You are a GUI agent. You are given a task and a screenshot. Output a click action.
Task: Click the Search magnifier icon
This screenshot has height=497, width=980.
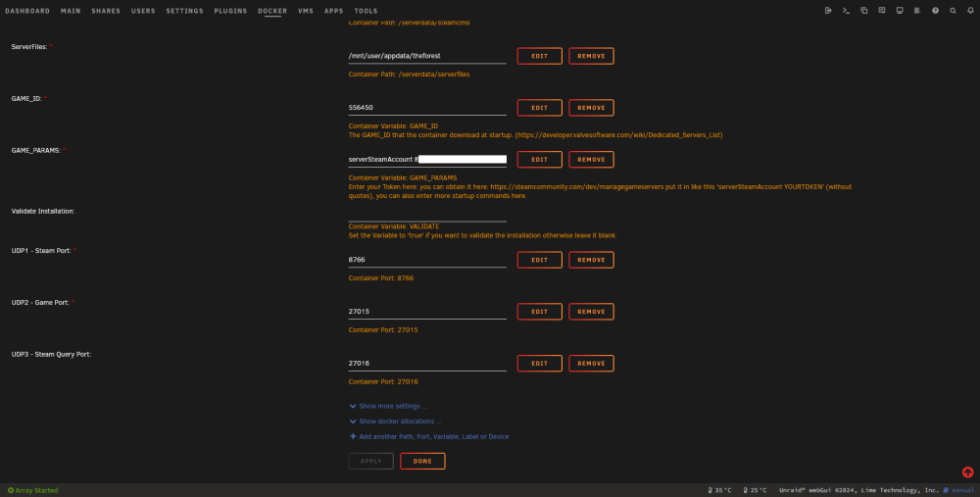pyautogui.click(x=954, y=11)
